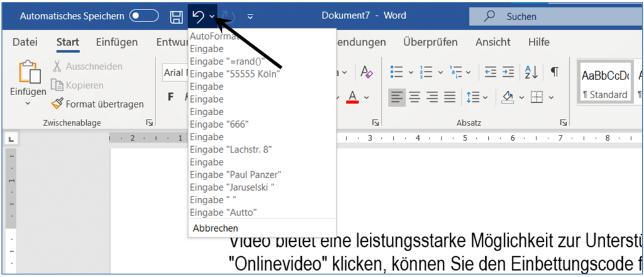
Task: Click the Undo arrow icon
Action: [198, 17]
